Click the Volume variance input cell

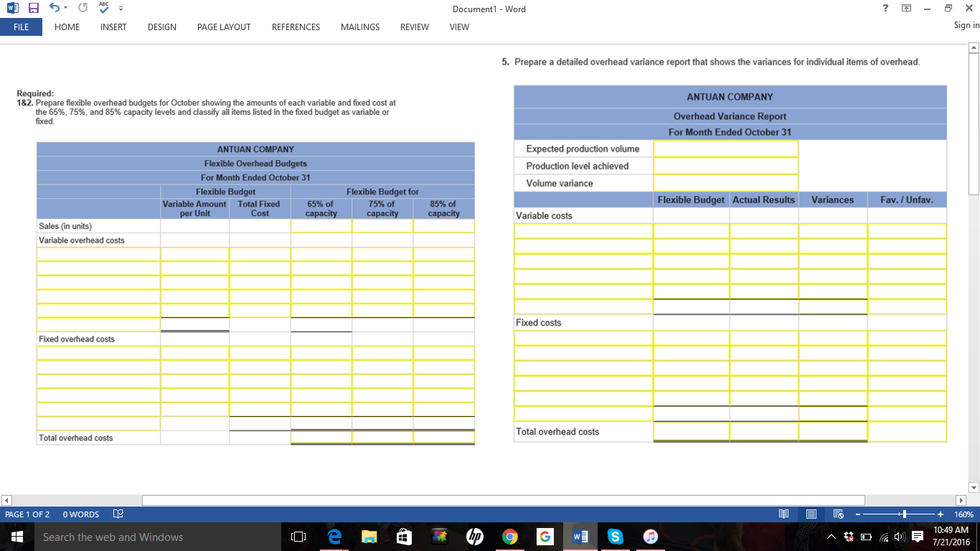[726, 183]
